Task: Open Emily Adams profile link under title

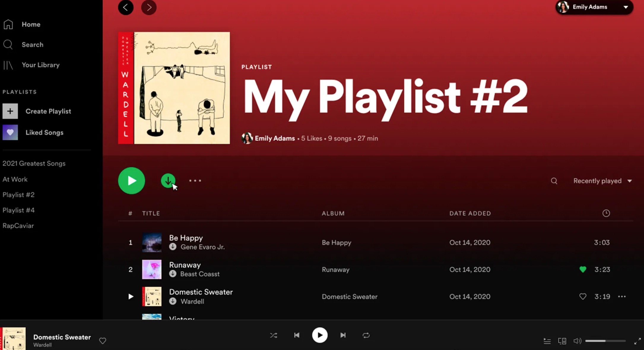Action: coord(275,138)
